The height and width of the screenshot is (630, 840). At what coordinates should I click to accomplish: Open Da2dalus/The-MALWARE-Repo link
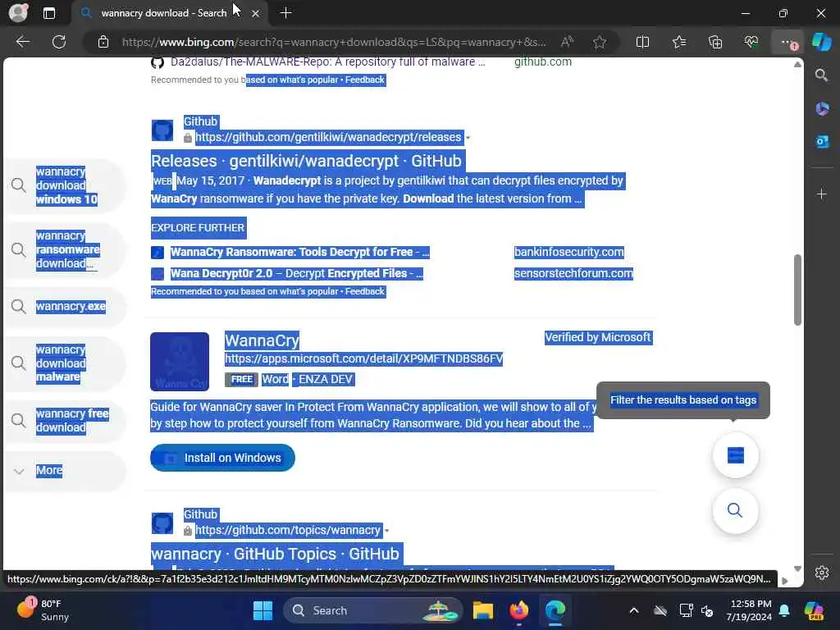point(328,62)
